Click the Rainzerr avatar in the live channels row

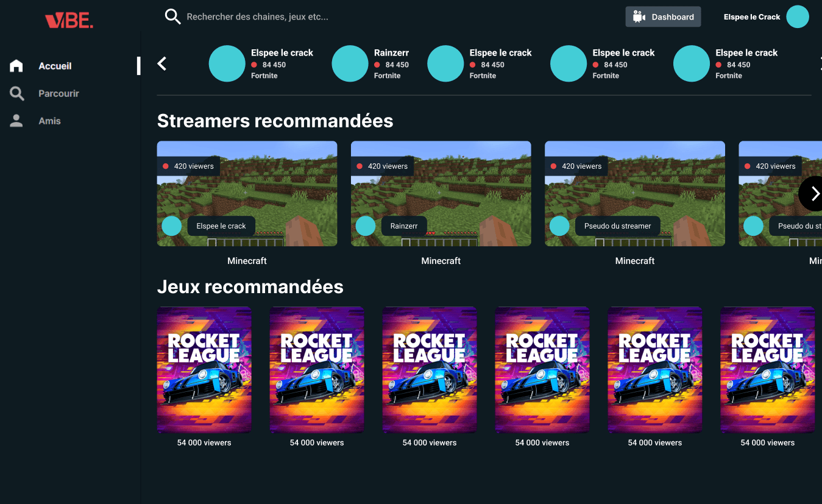click(x=350, y=63)
